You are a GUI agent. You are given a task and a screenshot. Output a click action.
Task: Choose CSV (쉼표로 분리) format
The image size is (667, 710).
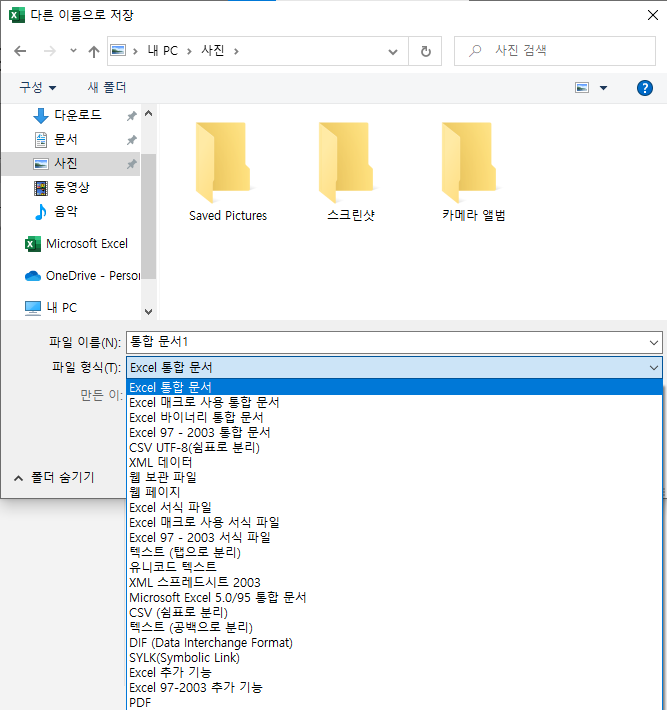pos(394,612)
